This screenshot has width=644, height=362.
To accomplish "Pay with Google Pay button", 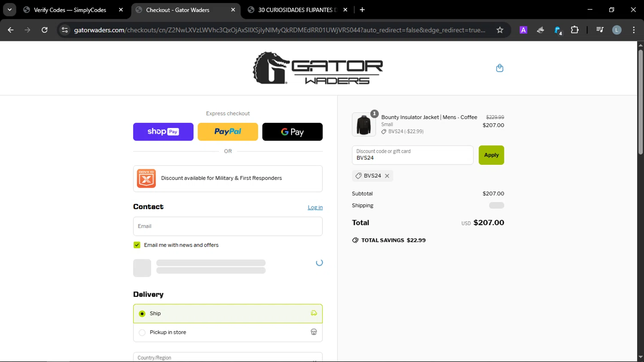I will [292, 131].
